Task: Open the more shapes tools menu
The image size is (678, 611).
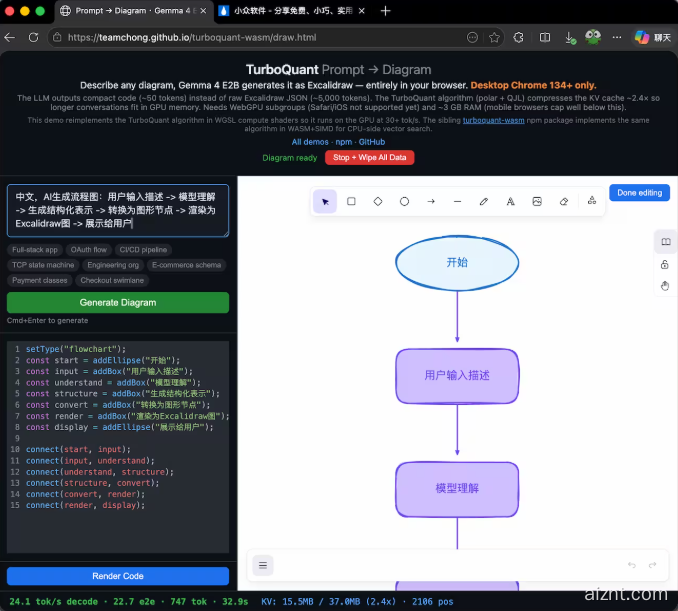Action: [592, 201]
